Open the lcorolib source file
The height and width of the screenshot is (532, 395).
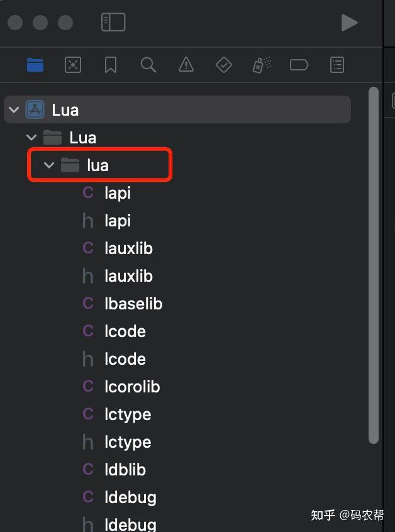(132, 387)
